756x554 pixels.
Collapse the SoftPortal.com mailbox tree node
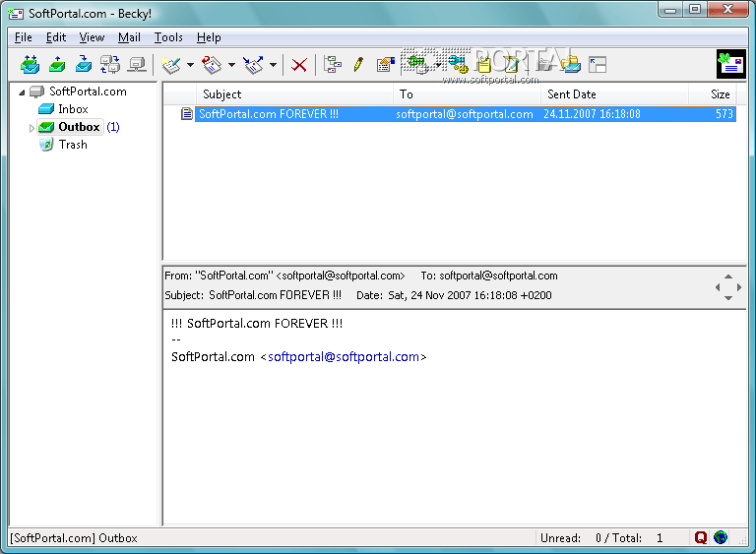(22, 92)
